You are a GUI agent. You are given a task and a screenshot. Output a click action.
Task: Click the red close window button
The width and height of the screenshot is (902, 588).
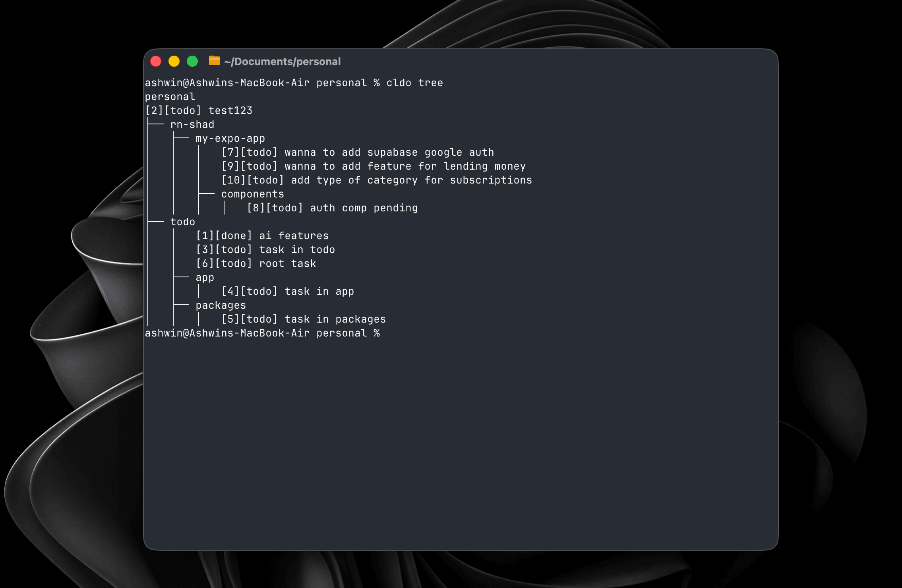click(x=156, y=61)
